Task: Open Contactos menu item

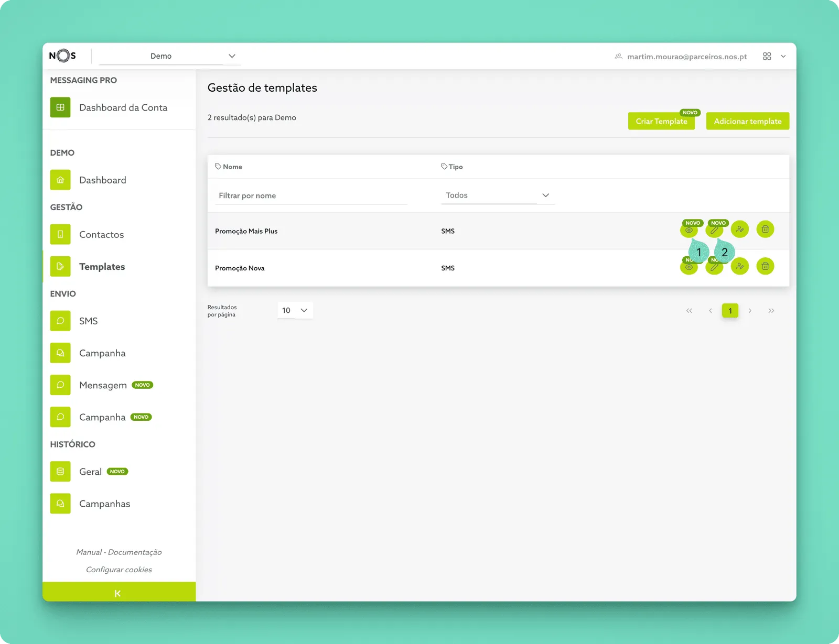Action: coord(102,235)
